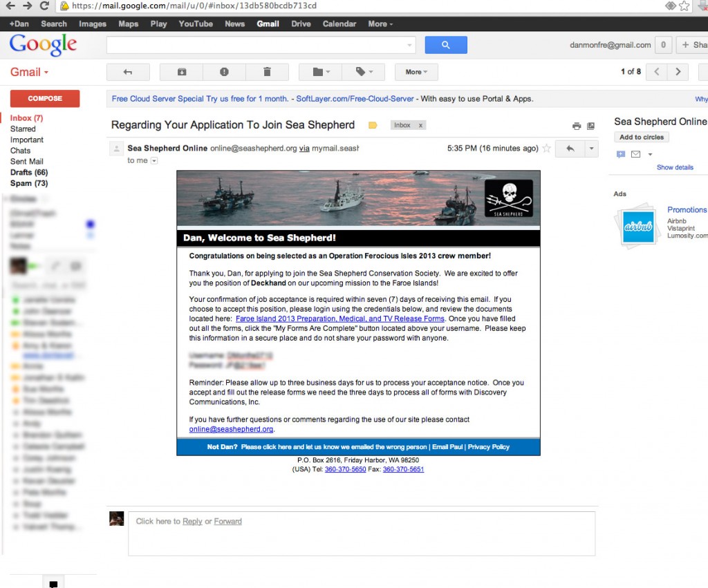Click the +Dan item in Google bar

click(x=19, y=24)
